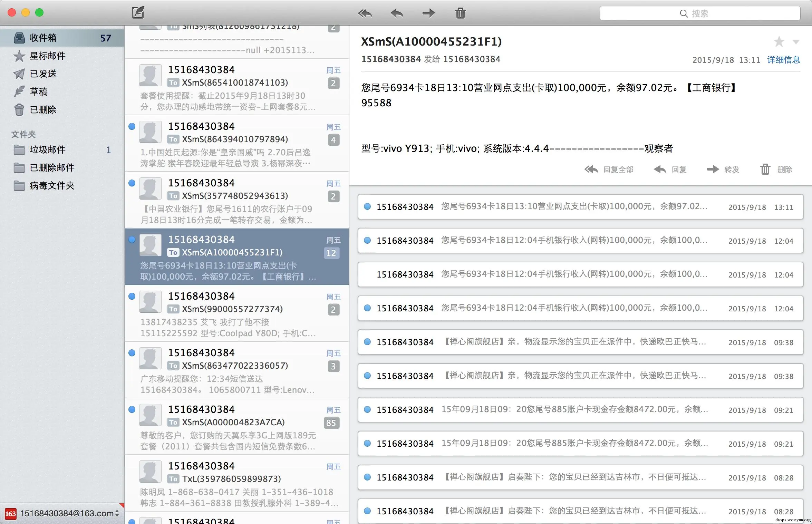Open the 垃圾邮件 spam folder

[48, 150]
